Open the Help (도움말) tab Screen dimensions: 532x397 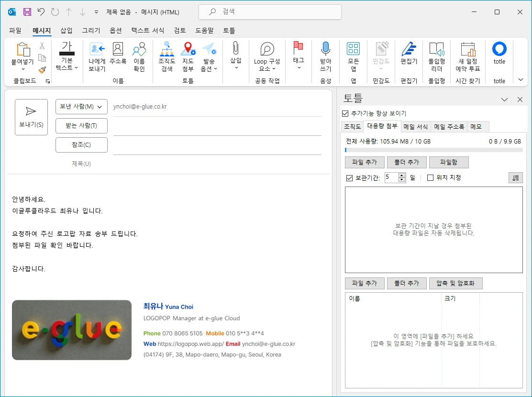(x=205, y=31)
